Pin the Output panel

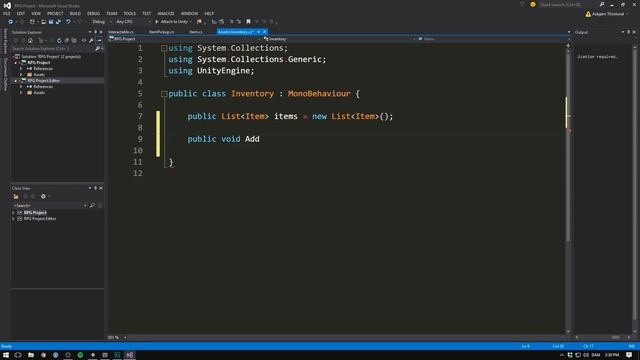point(629,32)
